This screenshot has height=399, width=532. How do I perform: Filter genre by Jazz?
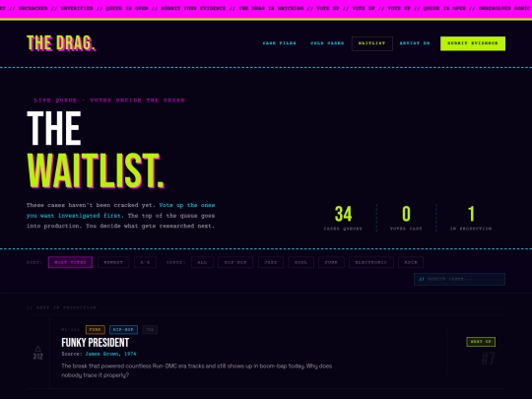(x=271, y=262)
